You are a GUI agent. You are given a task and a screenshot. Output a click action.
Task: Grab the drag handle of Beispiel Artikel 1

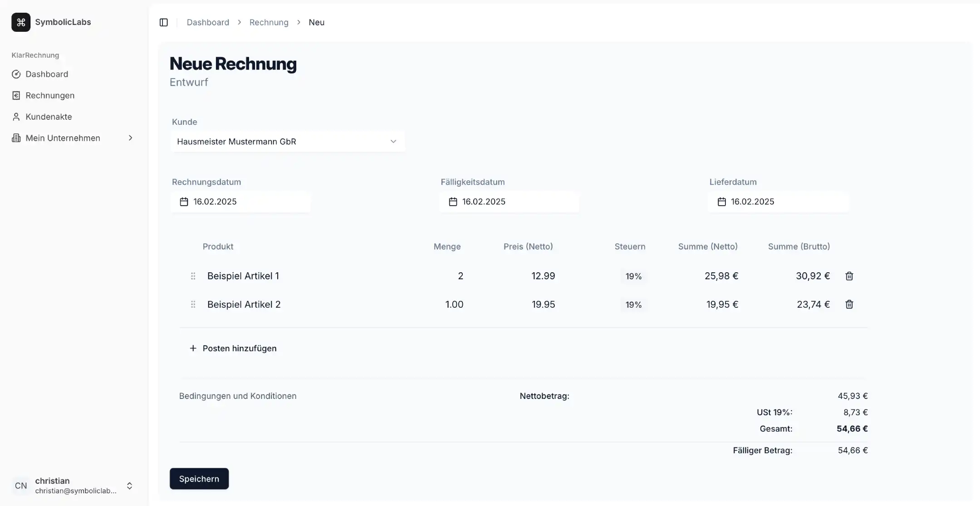click(193, 275)
